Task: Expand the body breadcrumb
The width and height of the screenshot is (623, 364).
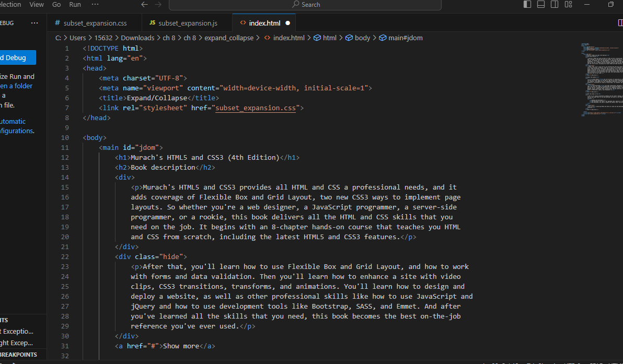Action: pos(362,38)
